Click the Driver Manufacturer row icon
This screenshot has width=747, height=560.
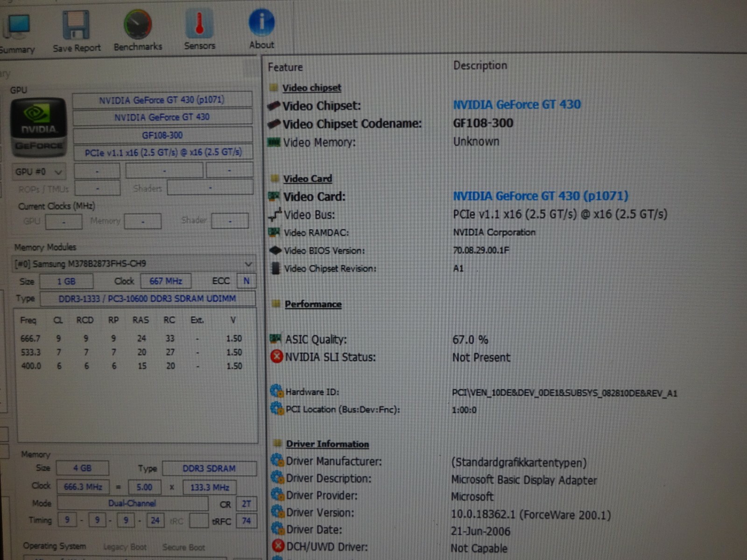coord(277,461)
